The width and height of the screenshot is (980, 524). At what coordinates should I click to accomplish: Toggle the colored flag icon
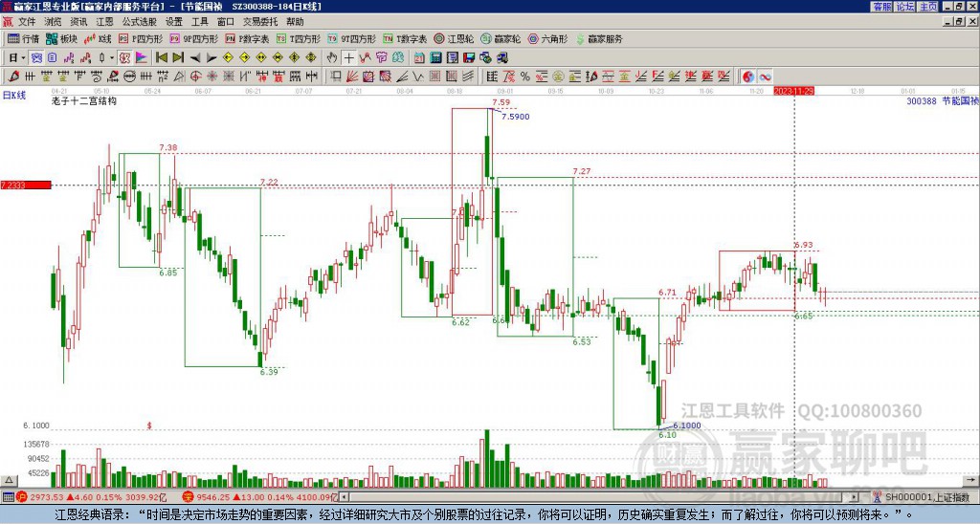point(142,58)
